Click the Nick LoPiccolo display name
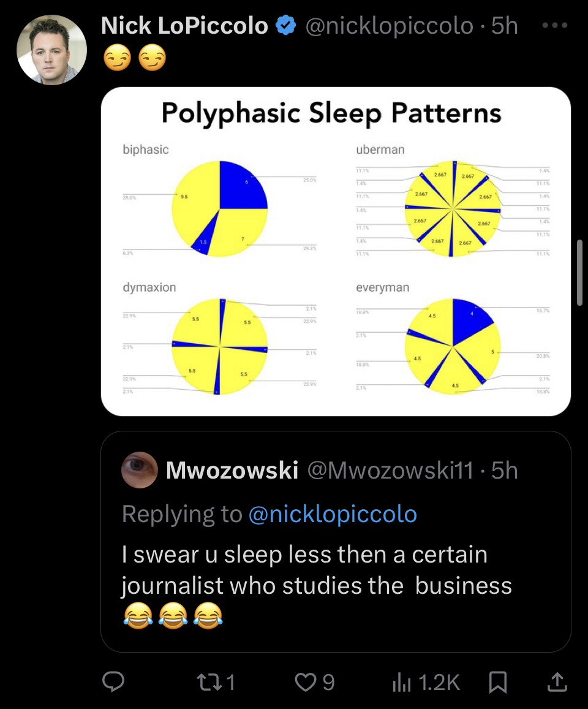This screenshot has width=588, height=709. (184, 25)
